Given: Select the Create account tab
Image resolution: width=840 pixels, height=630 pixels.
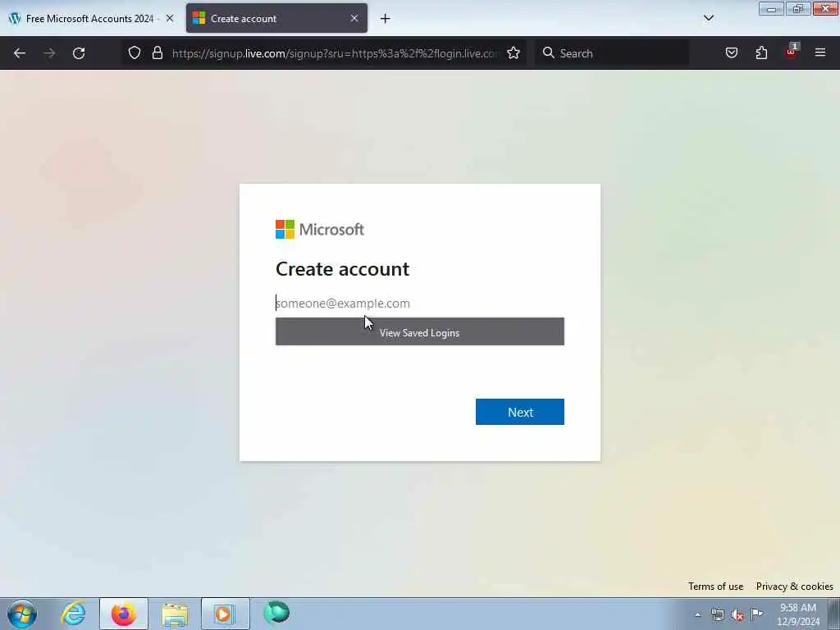Looking at the screenshot, I should 276,18.
